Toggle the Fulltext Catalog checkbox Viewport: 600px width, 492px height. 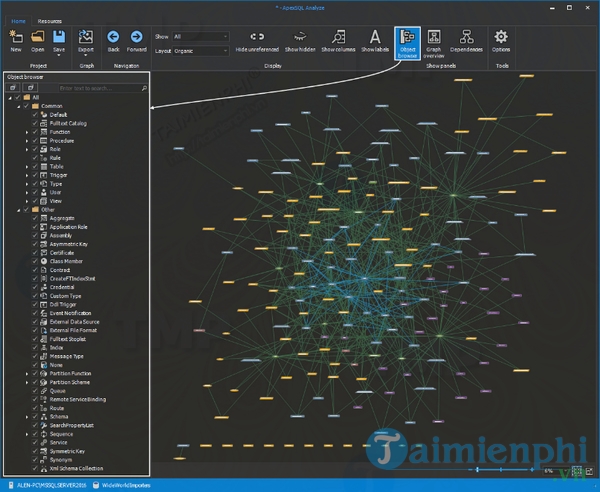coord(35,123)
